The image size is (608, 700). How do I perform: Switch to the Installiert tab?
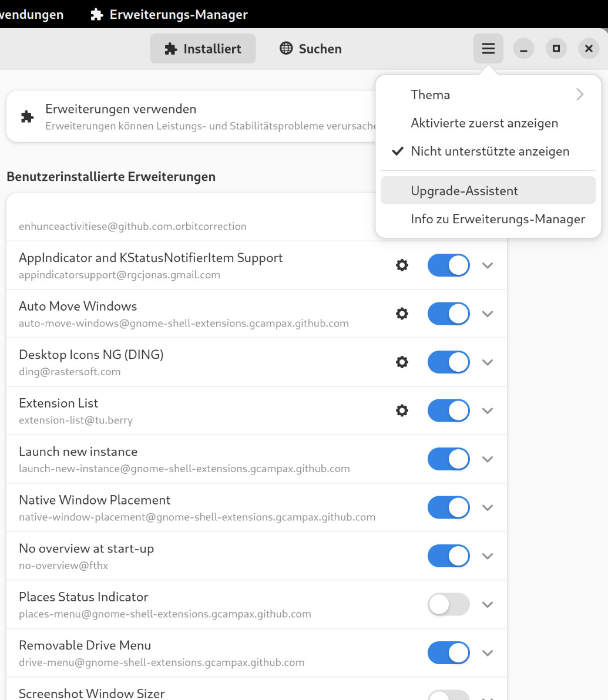(x=203, y=48)
